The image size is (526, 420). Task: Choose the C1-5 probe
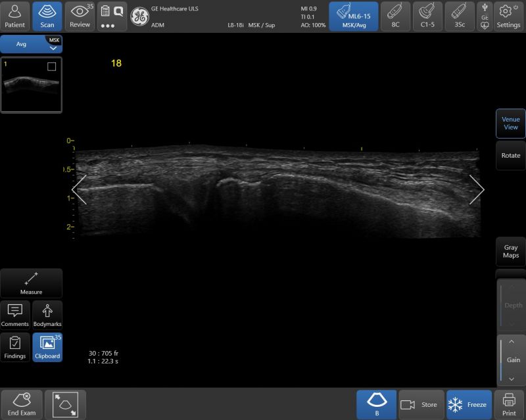[427, 16]
